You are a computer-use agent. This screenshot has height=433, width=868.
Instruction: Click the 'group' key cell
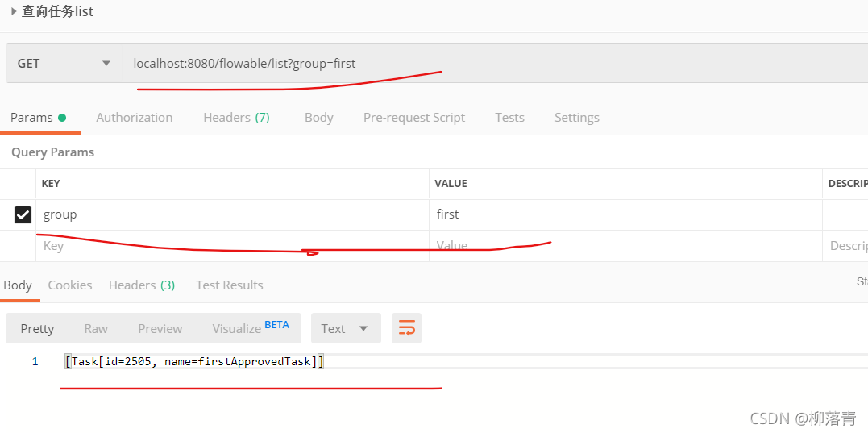[232, 214]
